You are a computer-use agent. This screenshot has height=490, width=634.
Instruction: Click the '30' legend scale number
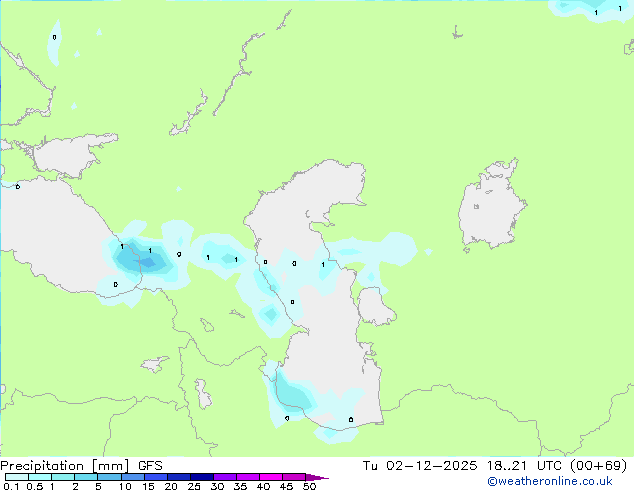tap(217, 486)
